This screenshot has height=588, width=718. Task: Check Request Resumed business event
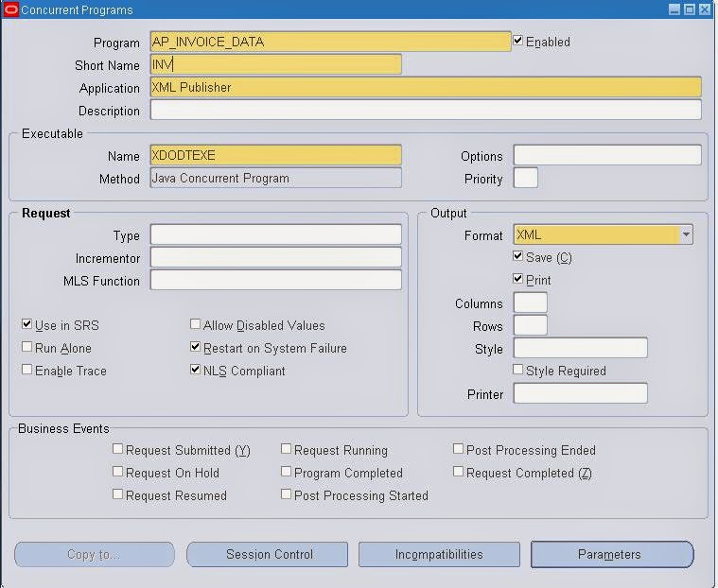pos(117,494)
